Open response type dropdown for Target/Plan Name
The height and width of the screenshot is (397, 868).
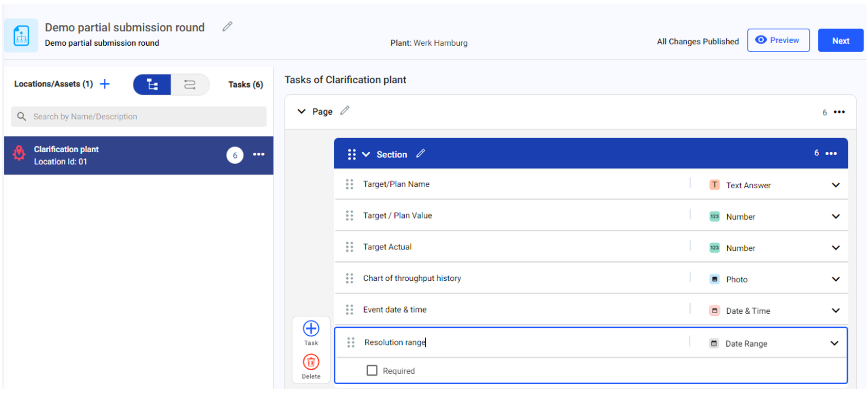tap(835, 185)
